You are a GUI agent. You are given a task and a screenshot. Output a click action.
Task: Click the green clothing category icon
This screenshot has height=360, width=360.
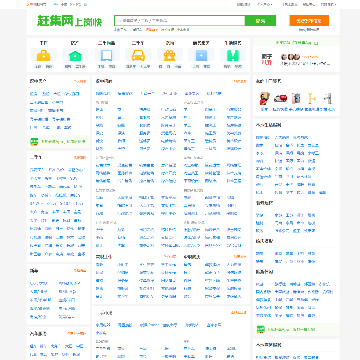tap(233, 55)
